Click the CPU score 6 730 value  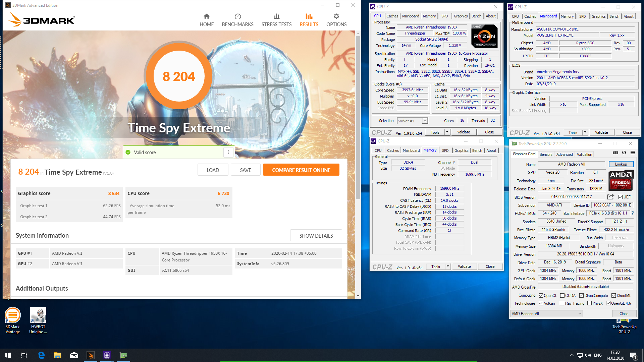coord(223,193)
